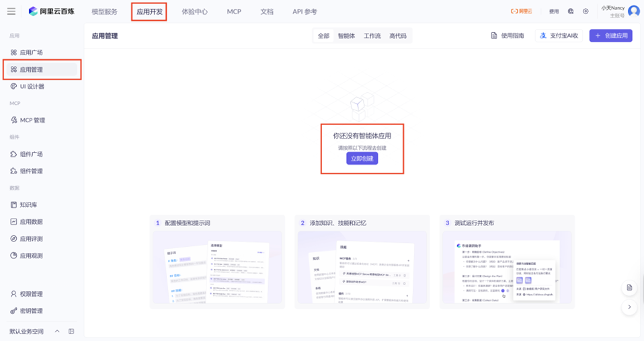The width and height of the screenshot is (644, 341).
Task: Open API 参考 top tab
Action: tap(305, 11)
